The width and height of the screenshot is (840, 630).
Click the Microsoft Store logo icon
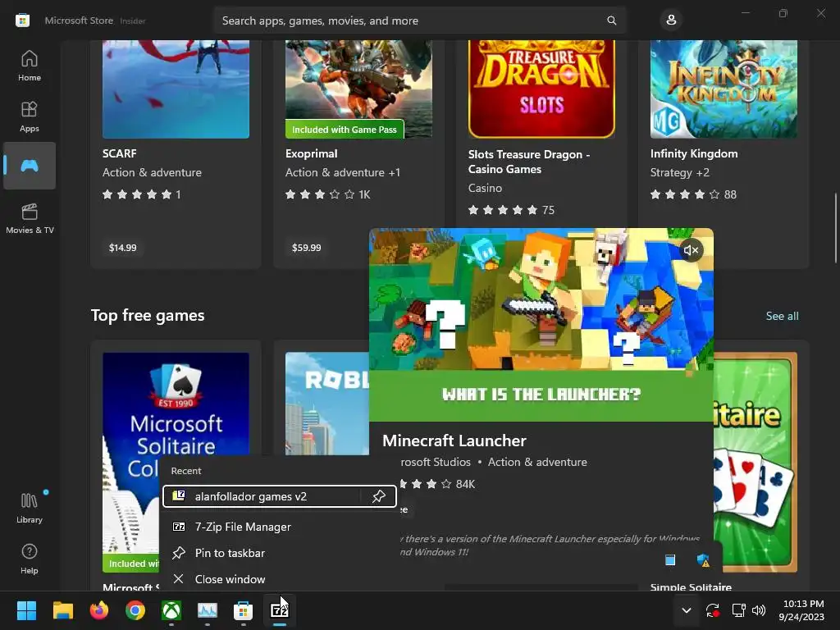(22, 21)
